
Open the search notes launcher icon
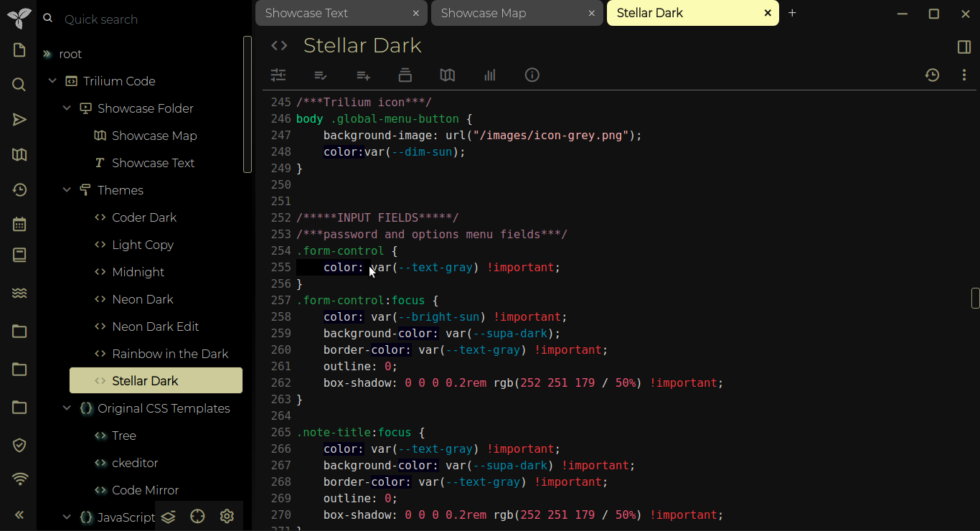pos(19,85)
